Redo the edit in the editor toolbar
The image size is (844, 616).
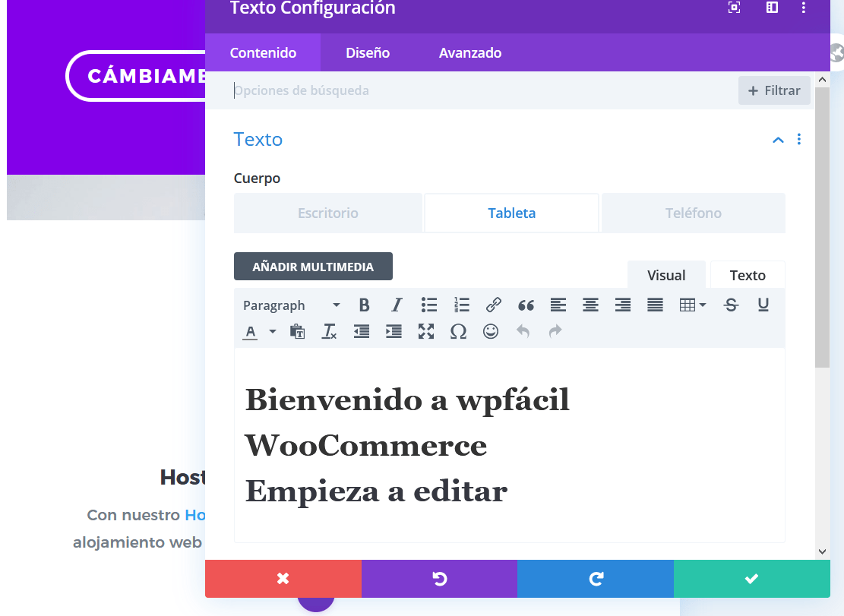(x=555, y=331)
